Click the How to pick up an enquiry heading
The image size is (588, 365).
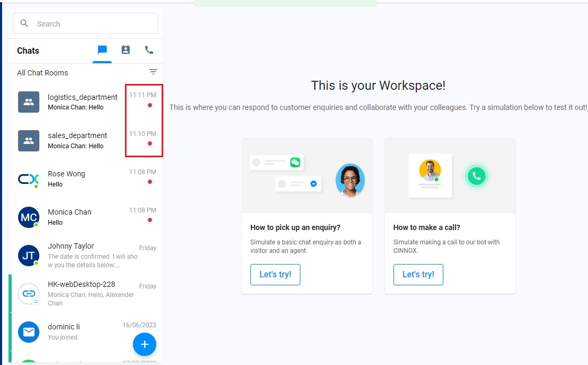(x=295, y=227)
